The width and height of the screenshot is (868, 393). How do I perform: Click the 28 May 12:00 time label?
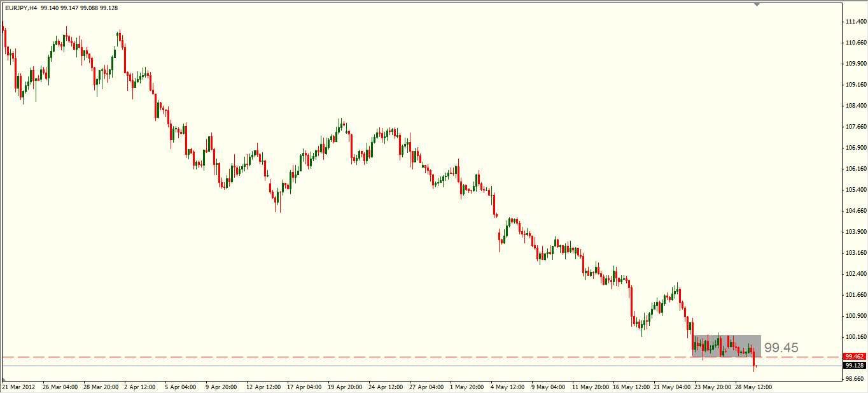click(755, 387)
